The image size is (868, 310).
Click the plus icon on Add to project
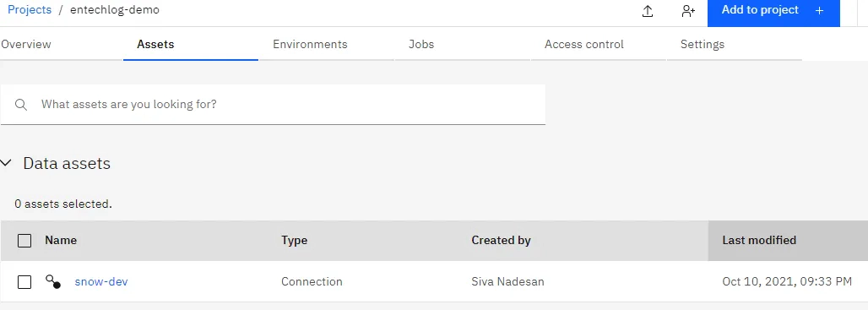[x=820, y=10]
